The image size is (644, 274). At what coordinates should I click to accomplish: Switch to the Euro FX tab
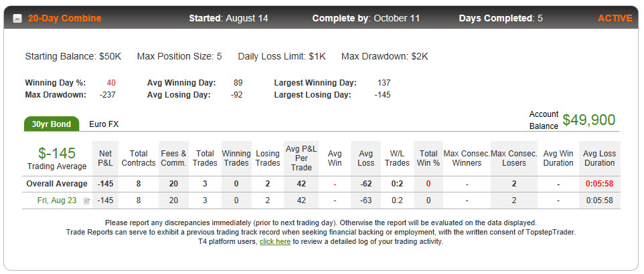pos(104,124)
